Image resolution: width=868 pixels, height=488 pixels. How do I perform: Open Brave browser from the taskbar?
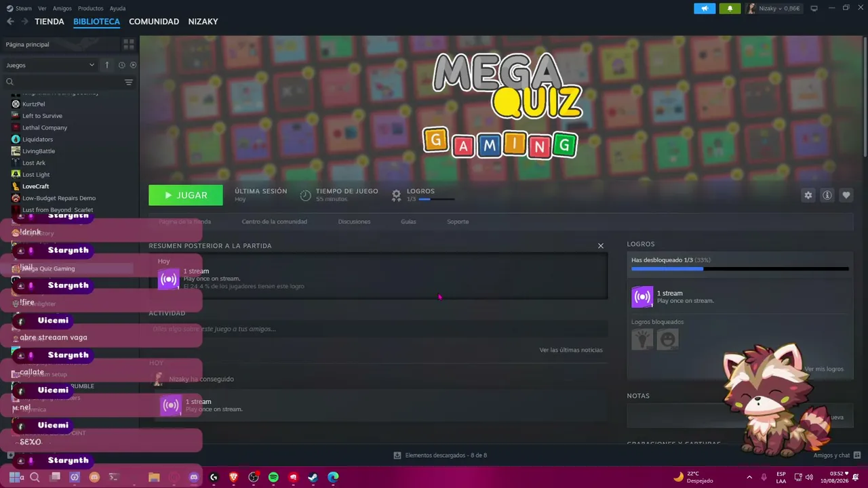[233, 477]
